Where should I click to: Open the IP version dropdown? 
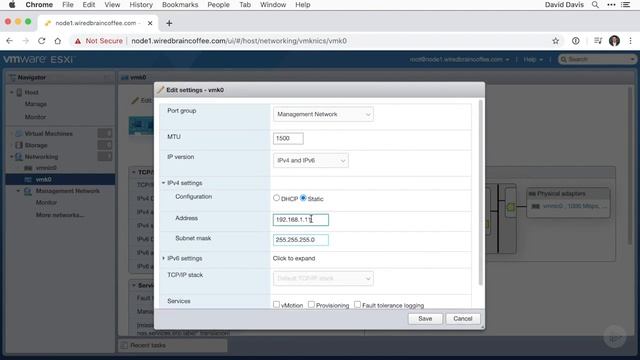(x=311, y=160)
